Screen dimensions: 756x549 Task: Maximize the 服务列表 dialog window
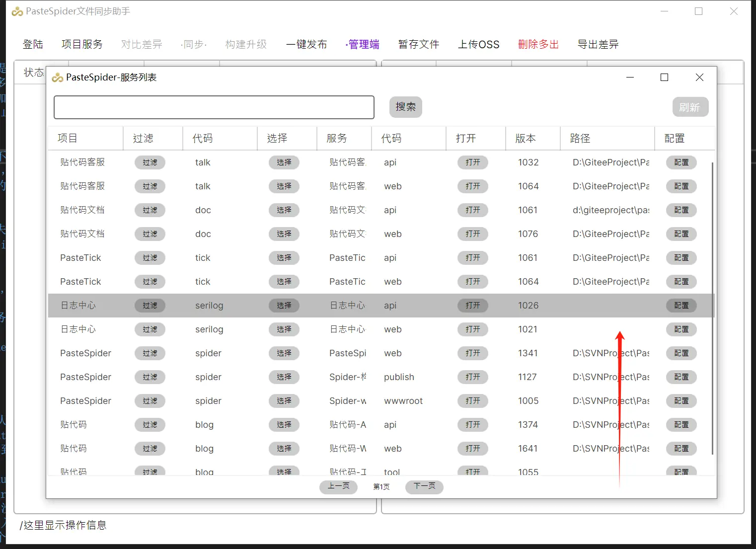click(664, 78)
